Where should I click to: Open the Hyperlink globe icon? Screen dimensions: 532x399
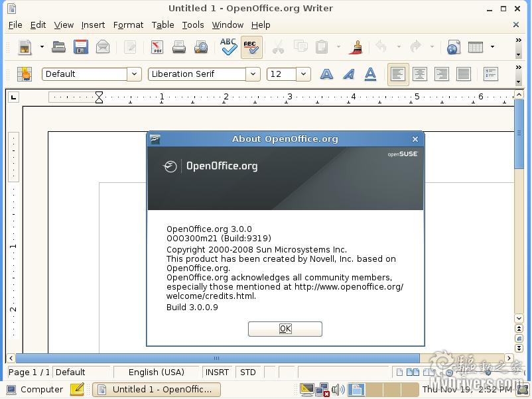click(x=453, y=47)
